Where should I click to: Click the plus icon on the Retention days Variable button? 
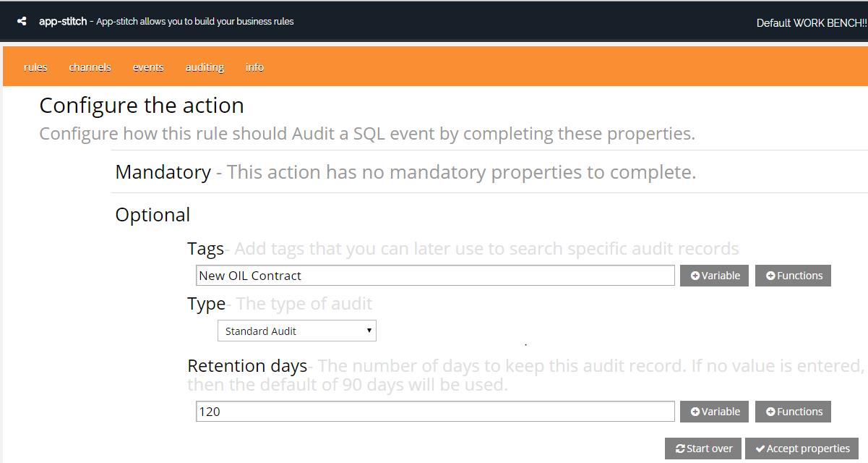(695, 412)
